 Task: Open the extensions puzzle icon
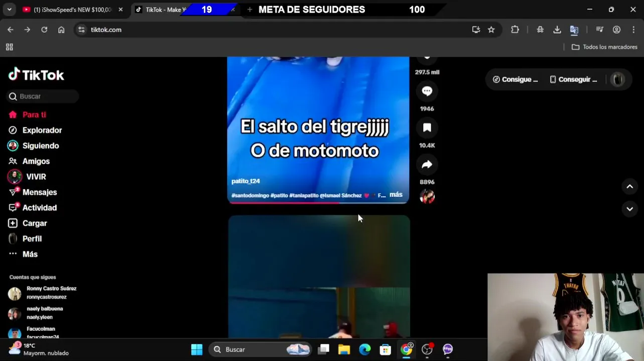pos(515,30)
